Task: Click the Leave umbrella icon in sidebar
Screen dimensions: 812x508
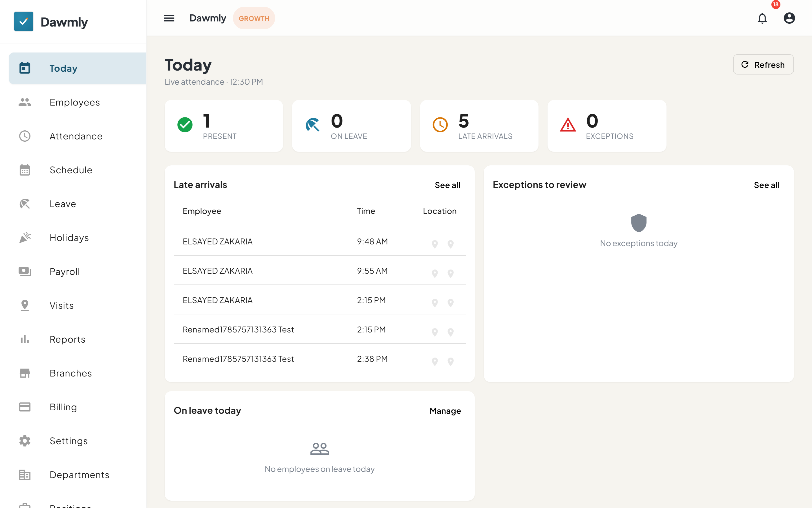Action: [25, 204]
